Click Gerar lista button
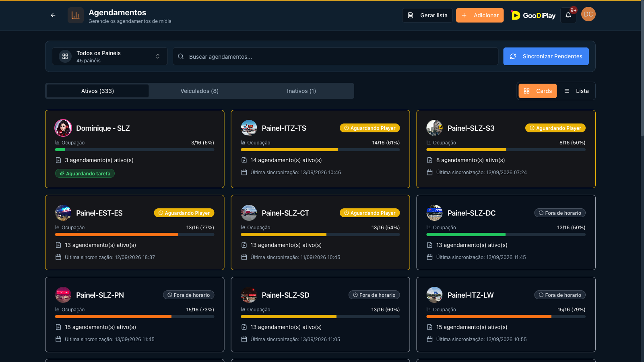The width and height of the screenshot is (644, 362). click(427, 15)
